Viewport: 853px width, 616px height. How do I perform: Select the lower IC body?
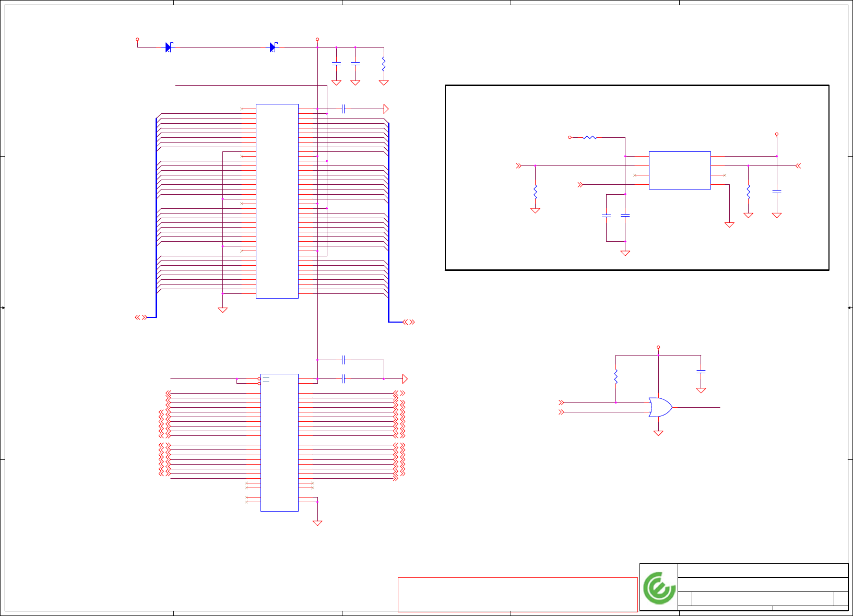pos(279,443)
